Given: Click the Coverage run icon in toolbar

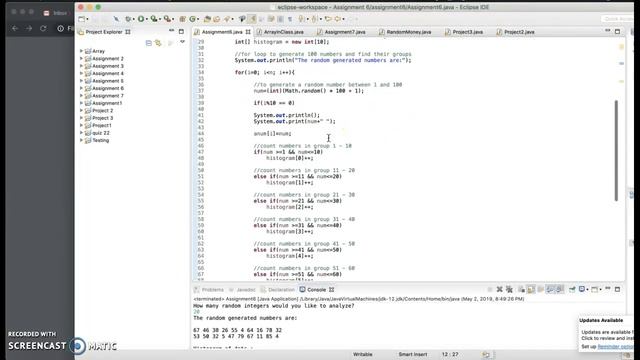Looking at the screenshot, I should 154,19.
